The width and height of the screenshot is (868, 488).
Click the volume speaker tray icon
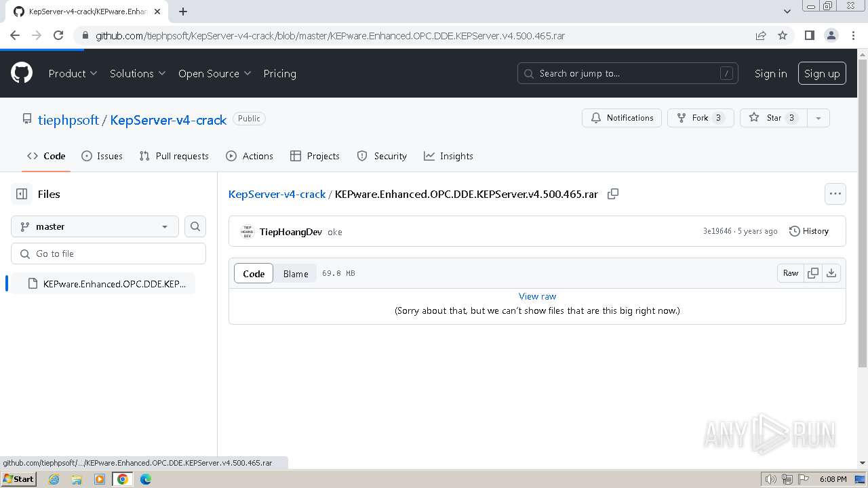pos(771,479)
